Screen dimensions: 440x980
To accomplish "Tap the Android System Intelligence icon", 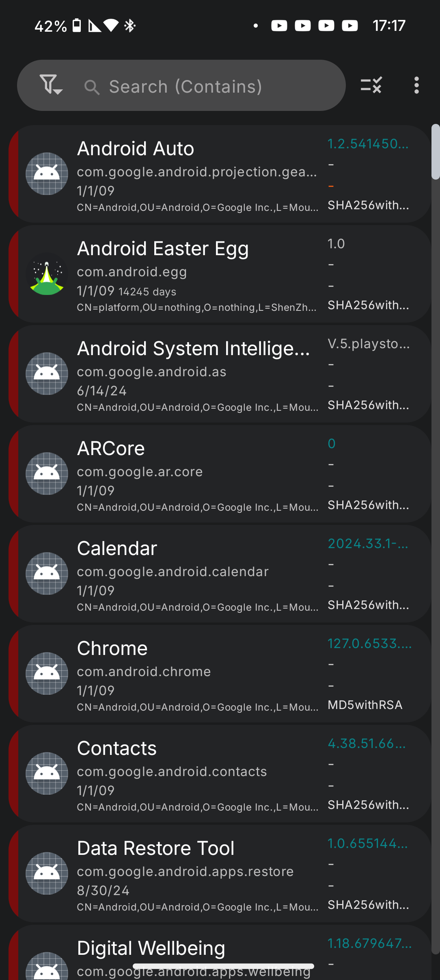I will [x=47, y=374].
